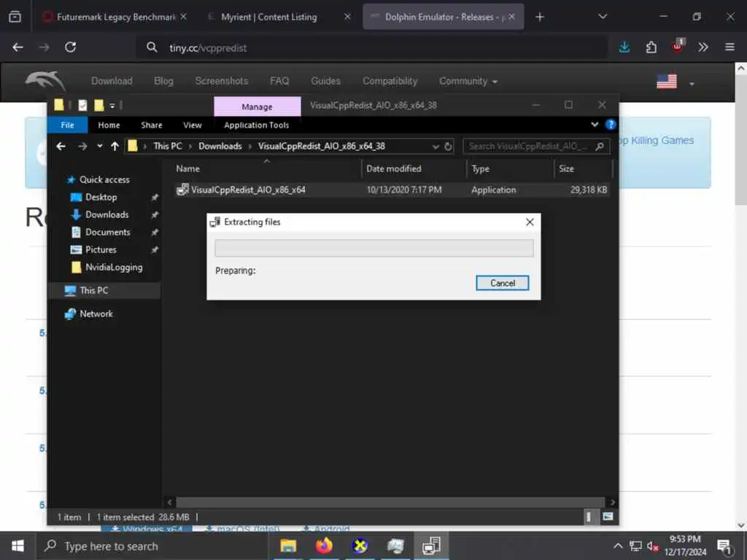Open the Firefox hamburger application menu
The image size is (747, 560).
click(729, 47)
